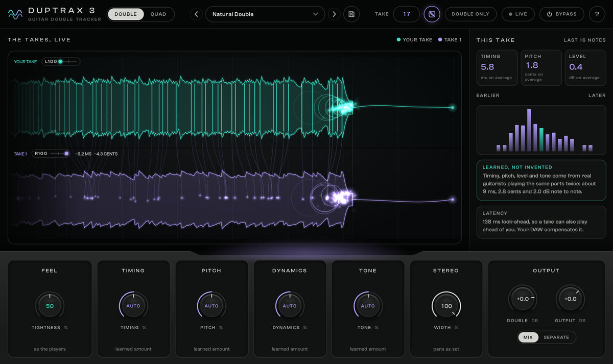Click the 'EARLIER' histogram label
This screenshot has width=613, height=364.
pyautogui.click(x=488, y=95)
